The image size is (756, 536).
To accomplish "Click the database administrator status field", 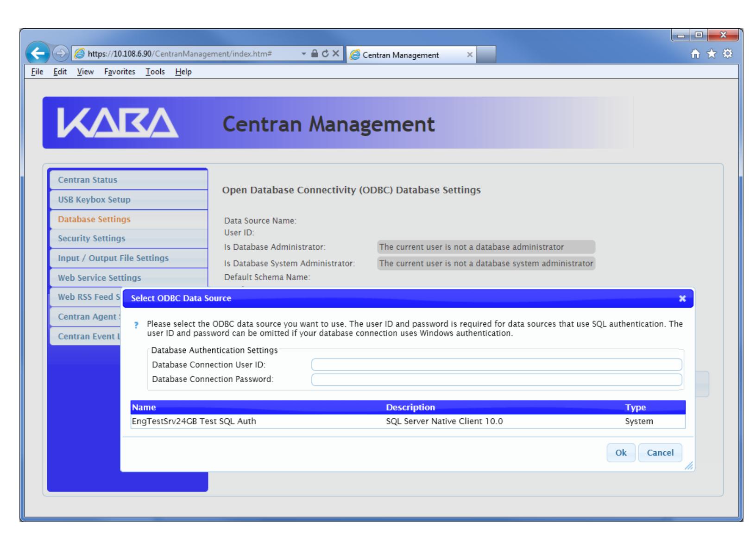I will tap(486, 247).
